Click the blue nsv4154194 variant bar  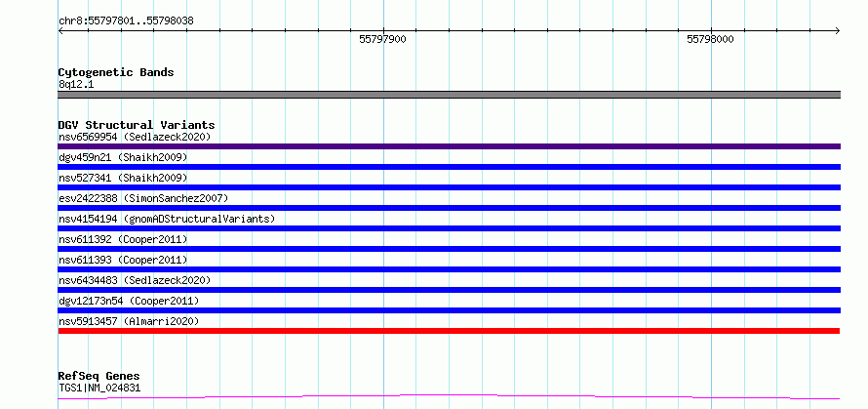click(x=449, y=228)
